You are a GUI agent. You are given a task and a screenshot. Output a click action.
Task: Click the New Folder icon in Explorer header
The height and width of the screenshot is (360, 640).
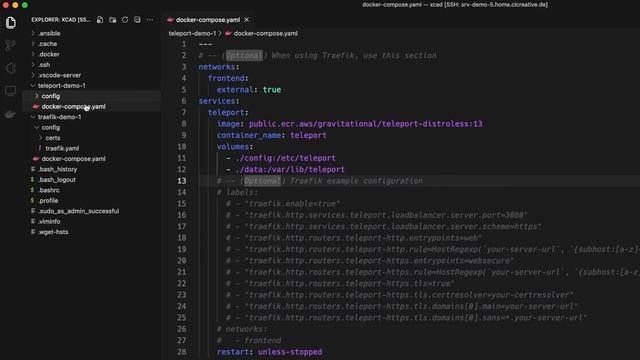pos(113,20)
